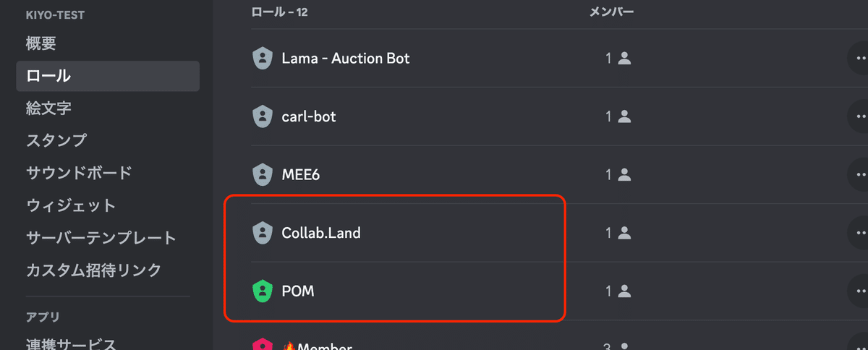
Task: Click the Lama - Auction Bot role shield icon
Action: [x=261, y=59]
